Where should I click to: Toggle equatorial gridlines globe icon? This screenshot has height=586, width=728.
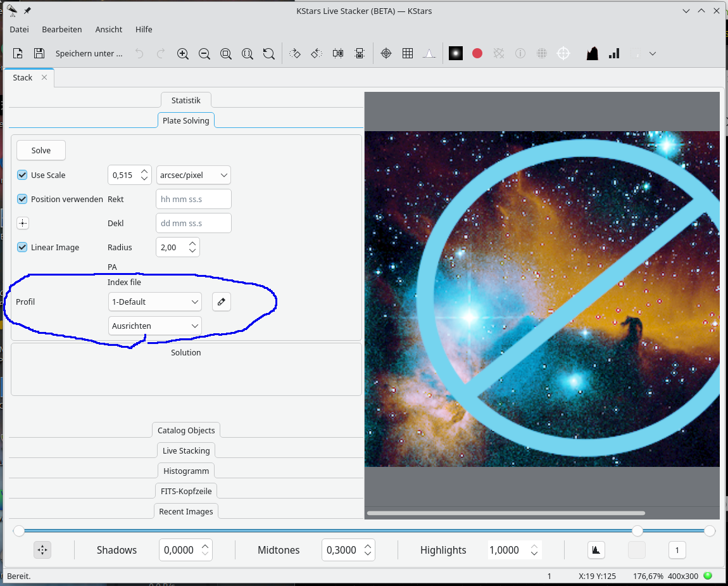coord(542,53)
